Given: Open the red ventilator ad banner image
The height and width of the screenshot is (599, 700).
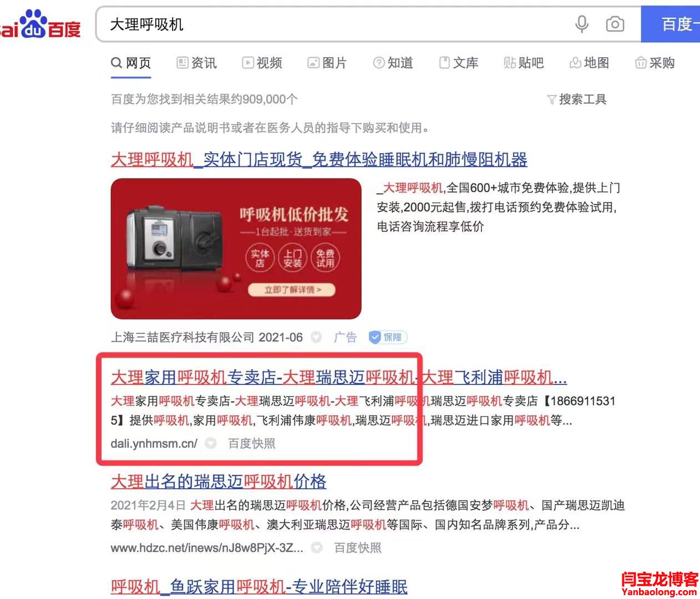Looking at the screenshot, I should [x=236, y=248].
